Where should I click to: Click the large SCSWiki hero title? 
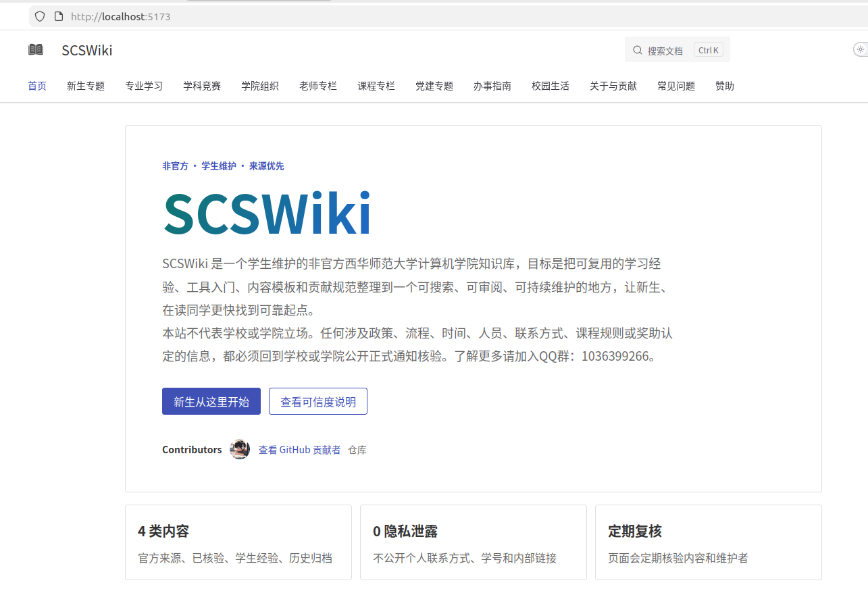[267, 213]
